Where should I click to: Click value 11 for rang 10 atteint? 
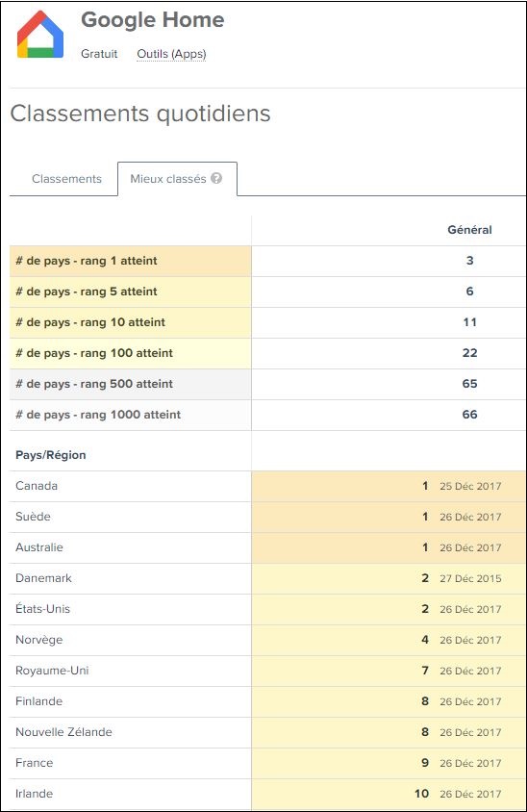coord(469,322)
